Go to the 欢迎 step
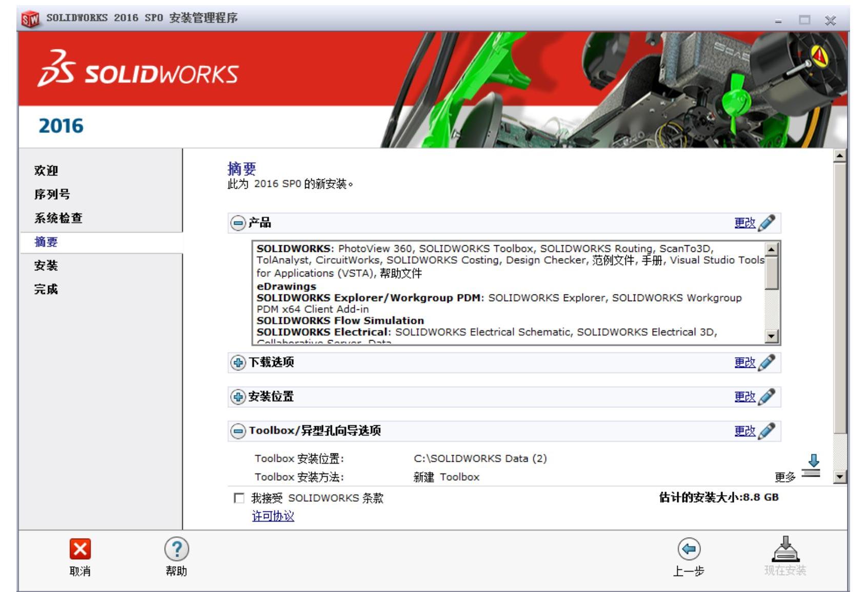868x592 pixels. click(46, 170)
